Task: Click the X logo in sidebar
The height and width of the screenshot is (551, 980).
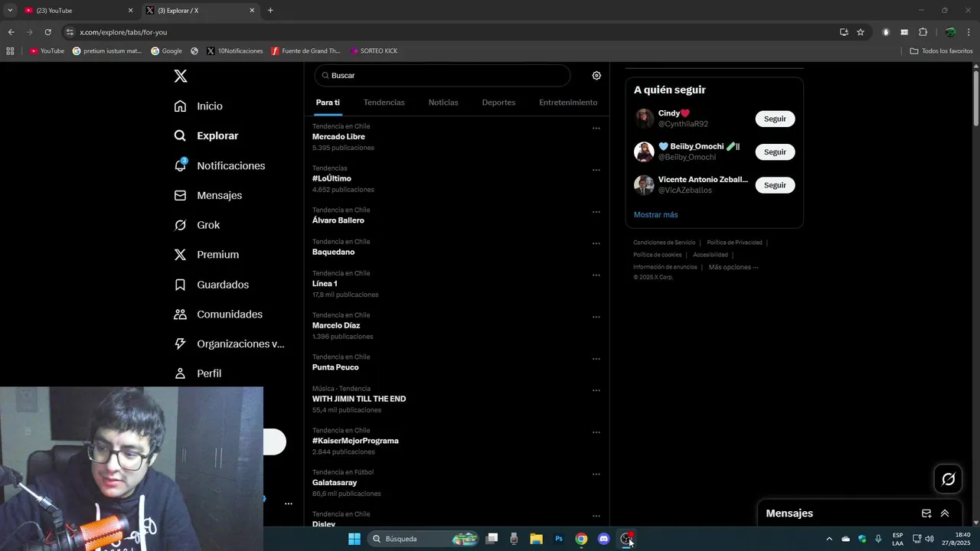Action: tap(181, 76)
